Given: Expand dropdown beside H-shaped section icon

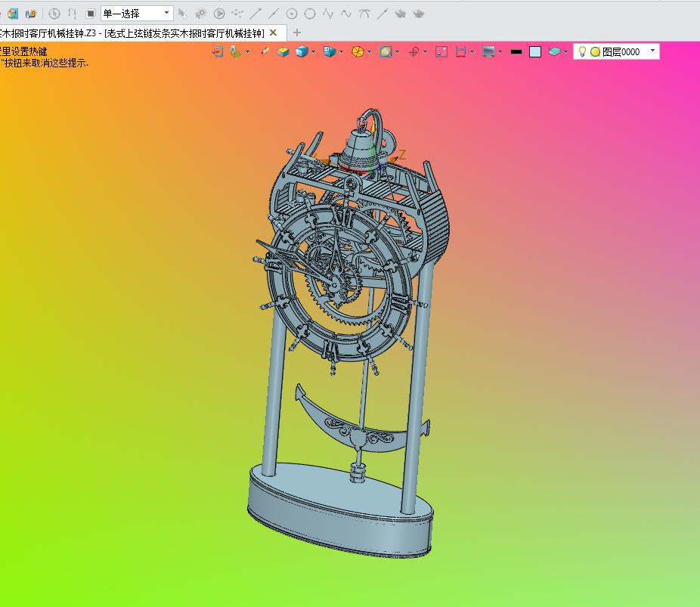Looking at the screenshot, I should [472, 51].
